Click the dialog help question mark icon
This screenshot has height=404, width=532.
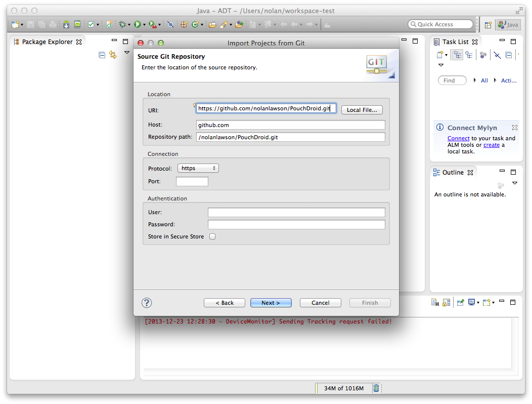point(147,303)
